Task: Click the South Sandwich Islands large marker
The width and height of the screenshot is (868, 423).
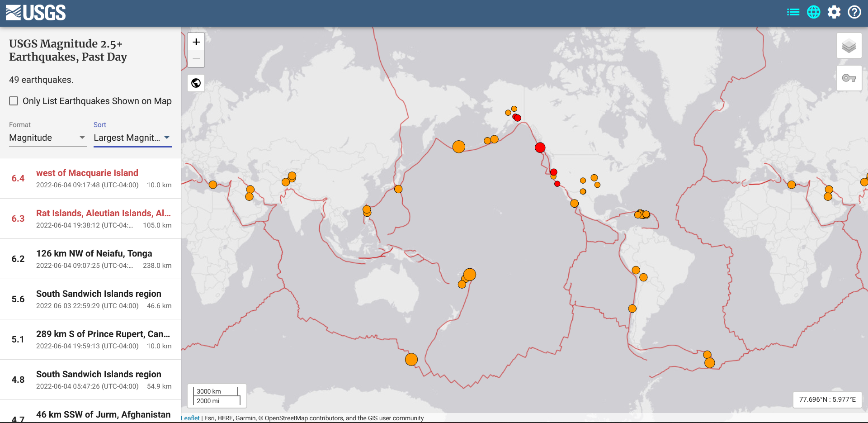Action: point(710,363)
